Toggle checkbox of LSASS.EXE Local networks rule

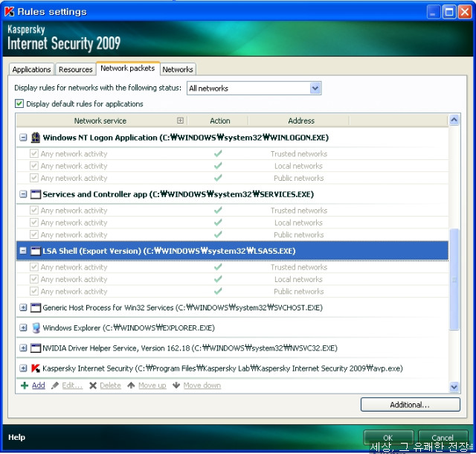click(34, 279)
